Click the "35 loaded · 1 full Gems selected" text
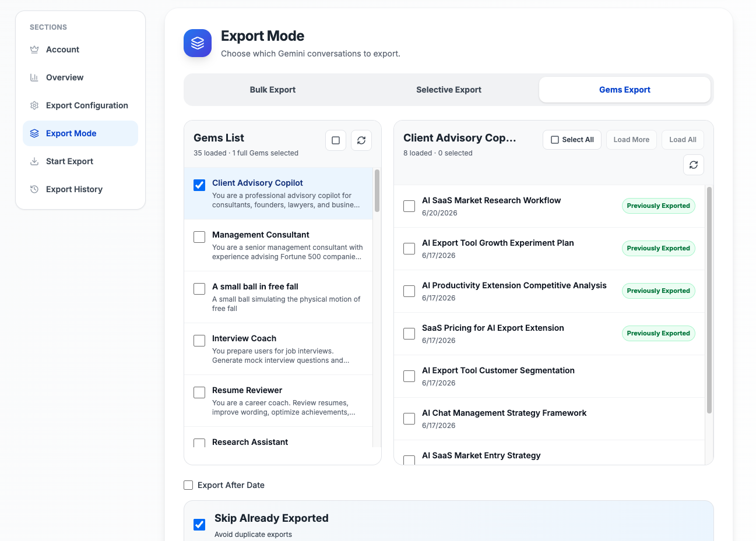 pyautogui.click(x=246, y=153)
